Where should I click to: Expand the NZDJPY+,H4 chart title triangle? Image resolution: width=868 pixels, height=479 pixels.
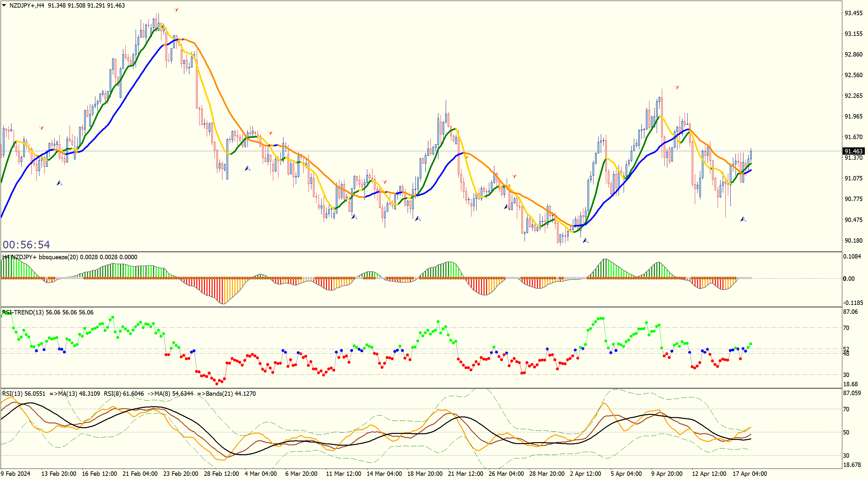4,5
